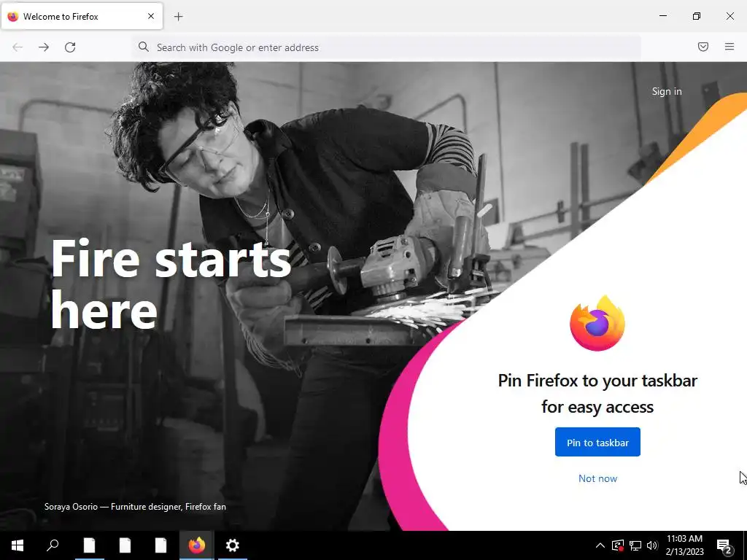The image size is (747, 560).
Task: Open the notification center
Action: point(724,545)
